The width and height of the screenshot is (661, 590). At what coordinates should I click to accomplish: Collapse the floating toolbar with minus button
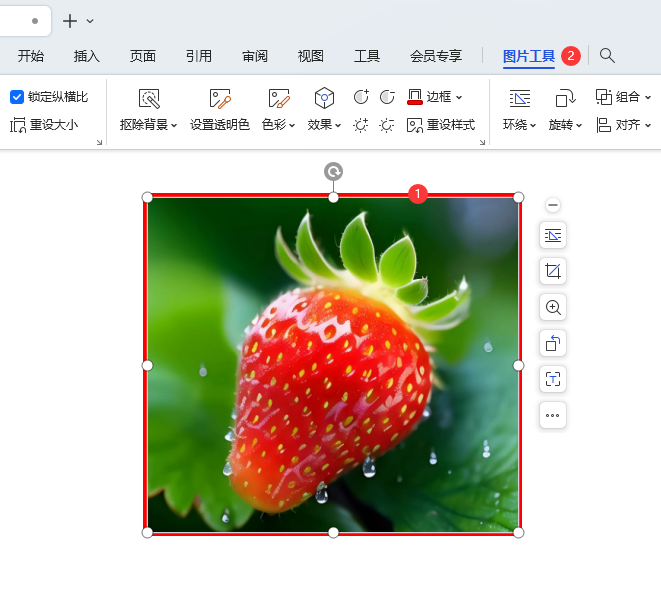(553, 205)
